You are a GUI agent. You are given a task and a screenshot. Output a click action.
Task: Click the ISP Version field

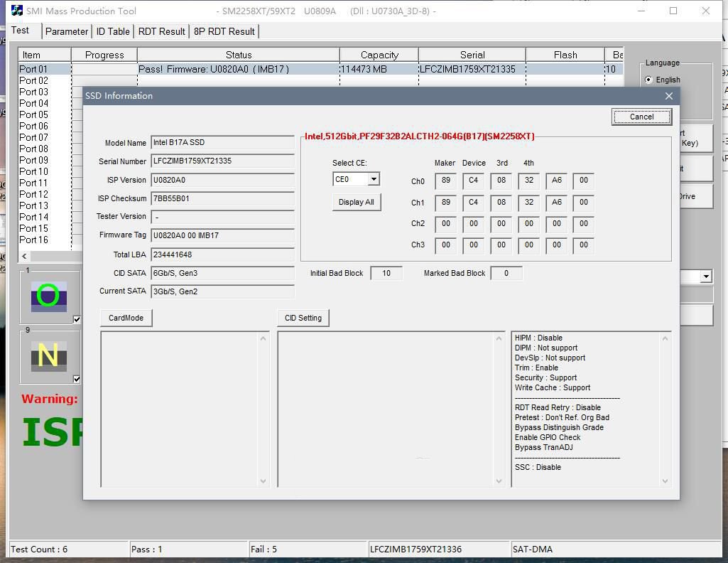point(223,181)
